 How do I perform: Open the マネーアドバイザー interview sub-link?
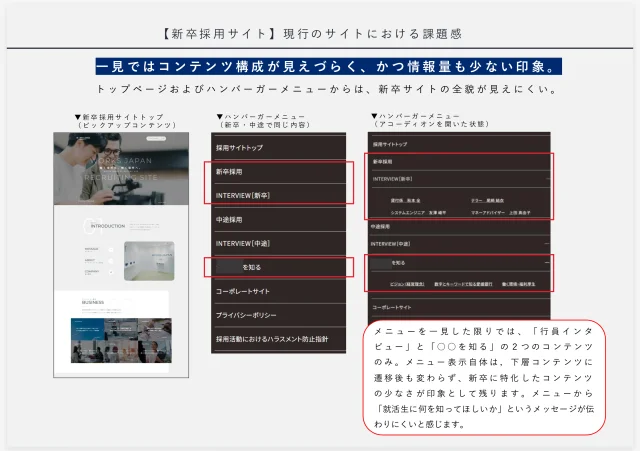click(x=501, y=213)
